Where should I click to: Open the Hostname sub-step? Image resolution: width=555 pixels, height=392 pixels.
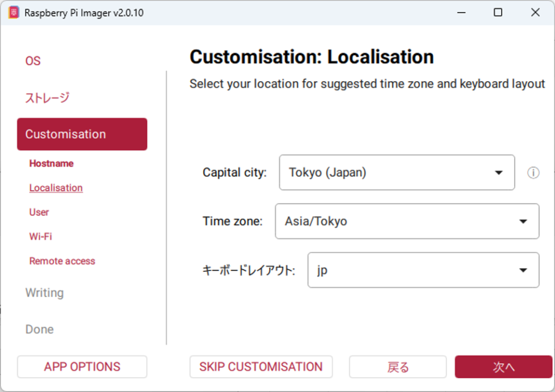click(x=51, y=164)
